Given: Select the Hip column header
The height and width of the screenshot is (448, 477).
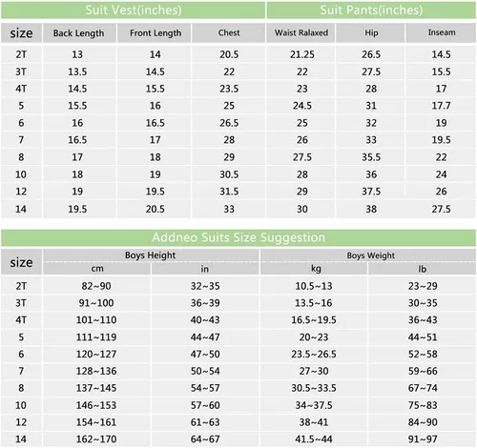Looking at the screenshot, I should [371, 33].
